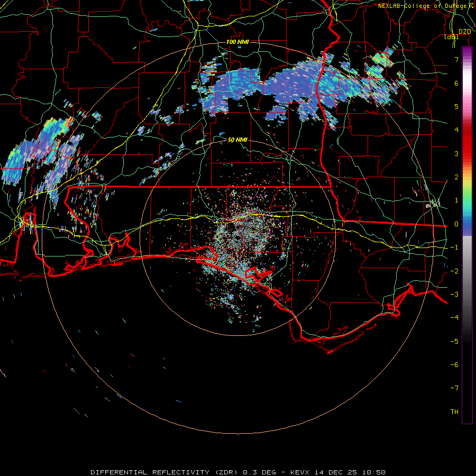Click the -7 value on the color scale

coord(454,388)
